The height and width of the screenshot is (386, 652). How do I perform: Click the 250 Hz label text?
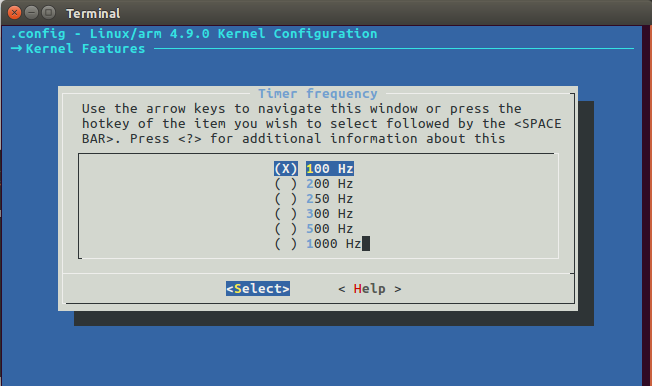pos(330,198)
